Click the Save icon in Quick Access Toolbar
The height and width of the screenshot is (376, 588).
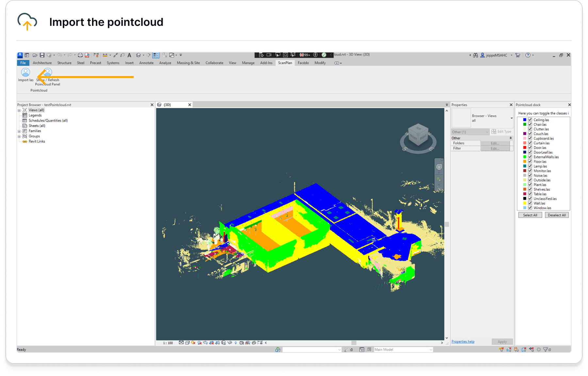(x=42, y=55)
